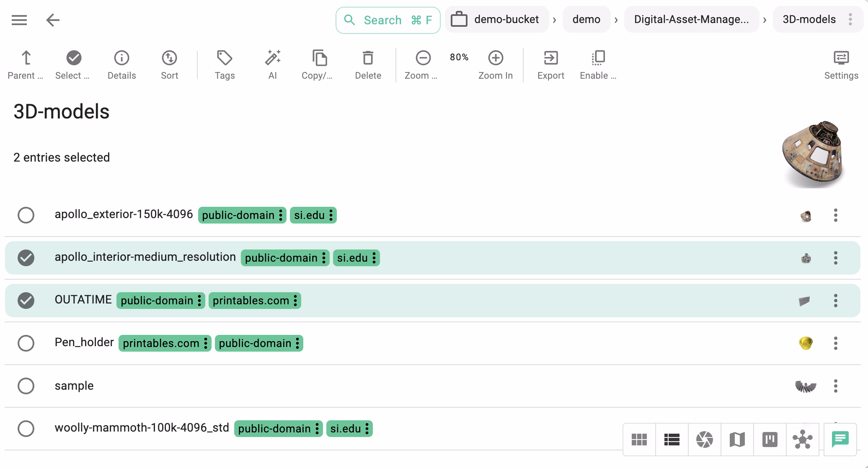Click the Delete trash icon
The image size is (868, 468).
tap(368, 58)
